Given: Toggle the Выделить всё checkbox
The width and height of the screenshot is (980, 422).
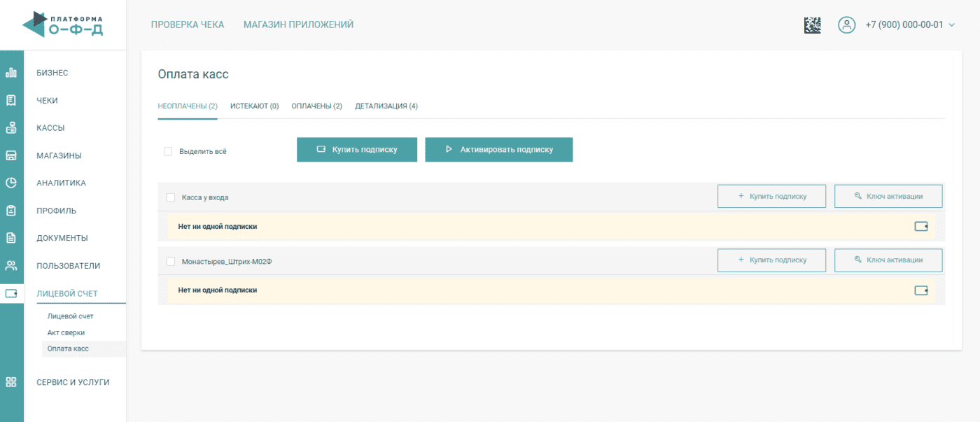Looking at the screenshot, I should point(168,151).
